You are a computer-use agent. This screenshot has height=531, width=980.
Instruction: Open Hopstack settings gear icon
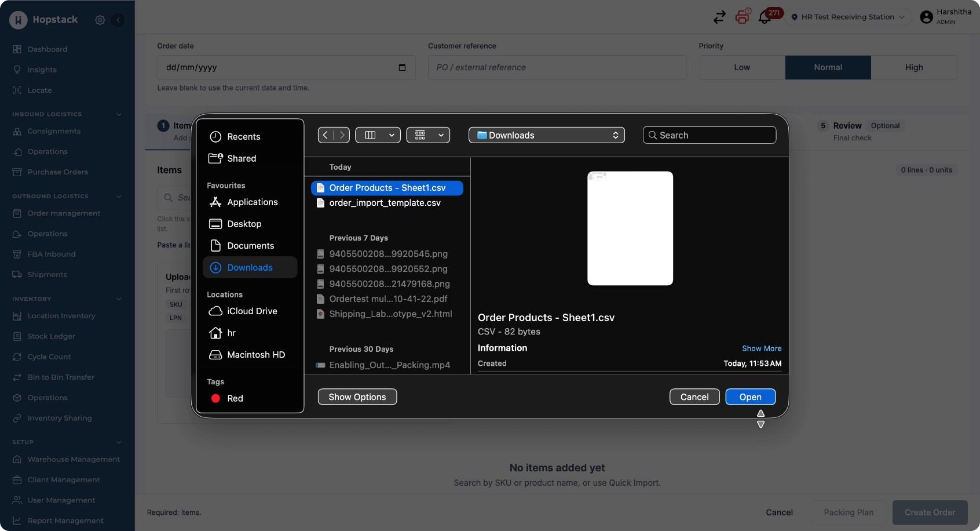pyautogui.click(x=100, y=20)
